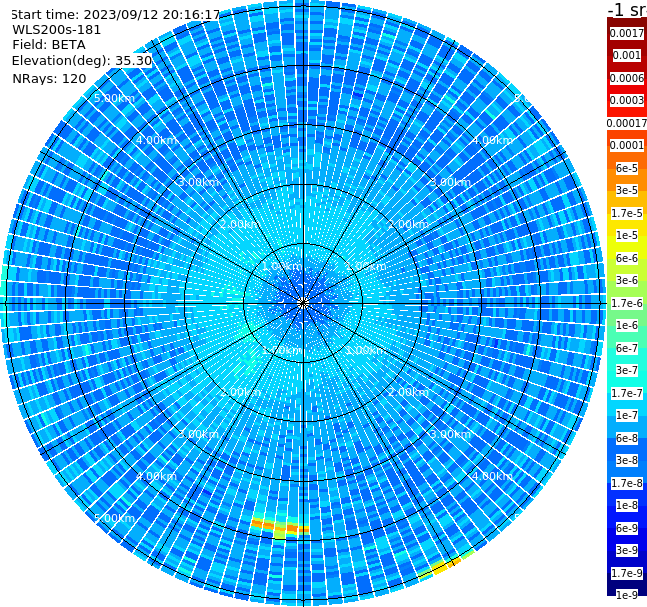647x607 pixels.
Task: Click the 0.0017 colorbar label
Action: (627, 33)
